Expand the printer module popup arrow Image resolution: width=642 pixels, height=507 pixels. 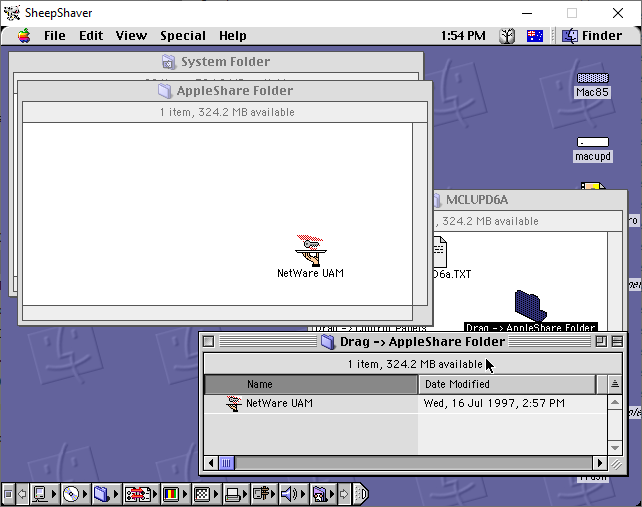tap(246, 494)
